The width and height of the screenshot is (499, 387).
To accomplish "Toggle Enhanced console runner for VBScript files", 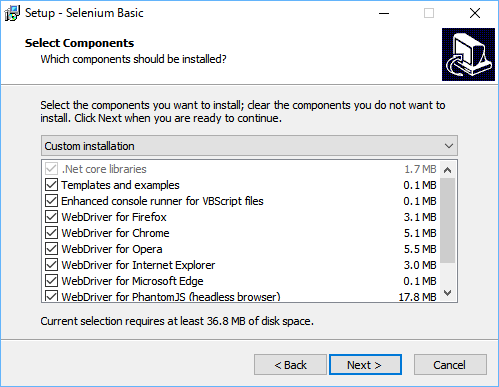I will click(51, 201).
